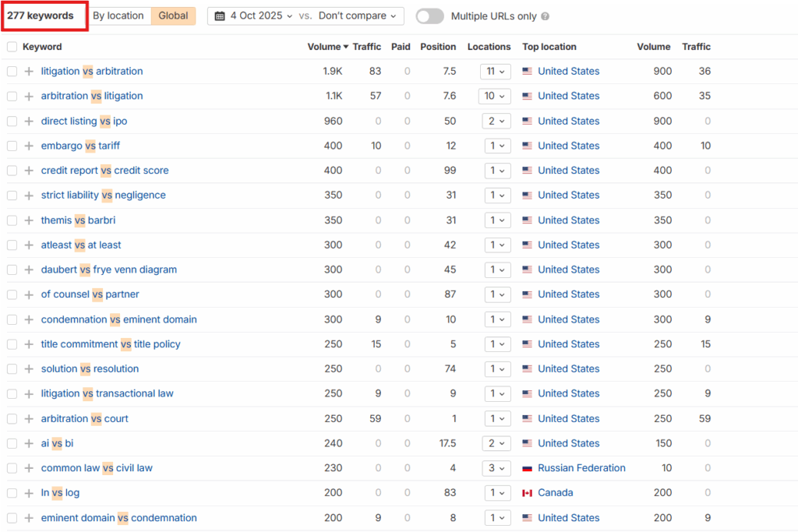Click the plus icon for 'arbitration vs court'
Image resolution: width=798 pixels, height=532 pixels.
pos(29,418)
